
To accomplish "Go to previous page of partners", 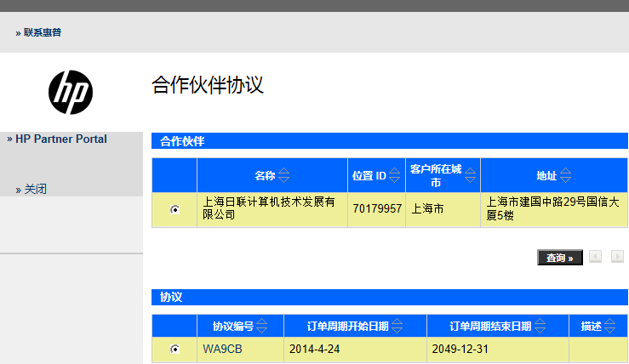I will (x=595, y=256).
